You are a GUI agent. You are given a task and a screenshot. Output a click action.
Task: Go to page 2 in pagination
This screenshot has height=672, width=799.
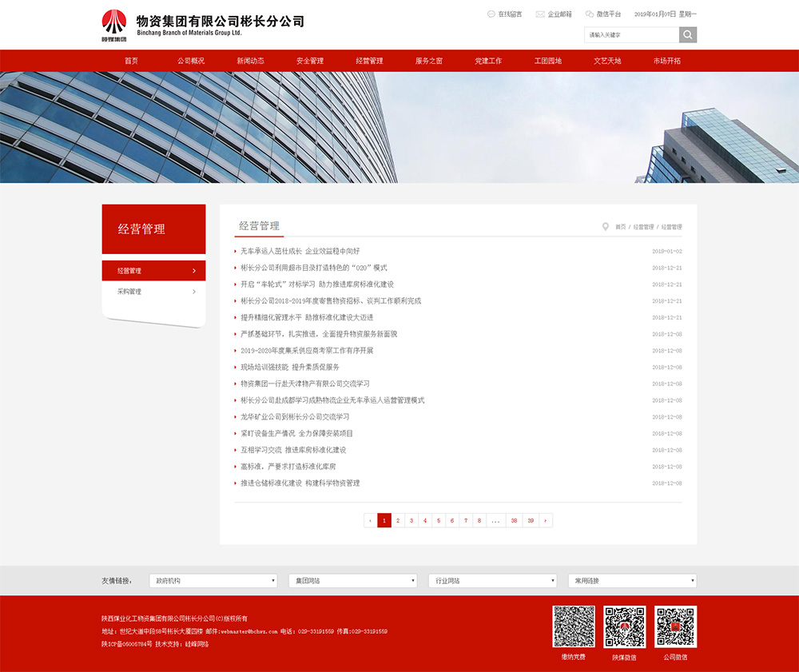(x=398, y=521)
